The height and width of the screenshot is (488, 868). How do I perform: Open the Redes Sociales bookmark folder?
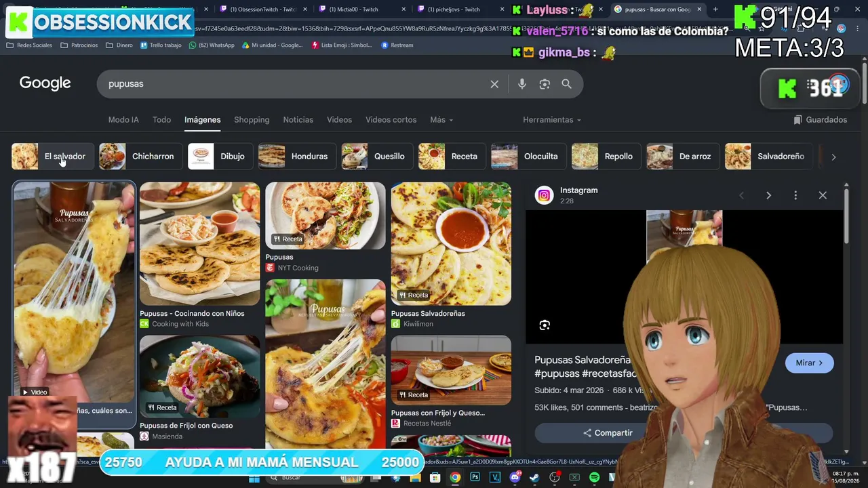pos(29,45)
